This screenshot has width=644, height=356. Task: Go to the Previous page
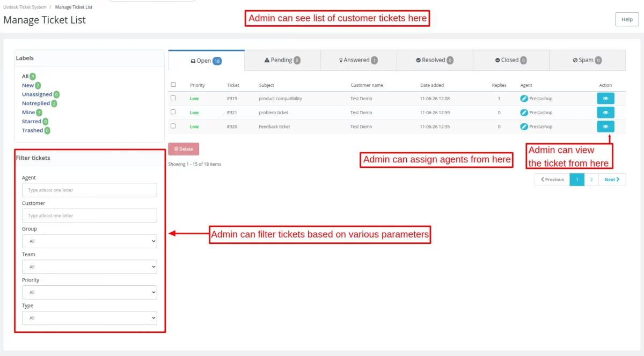[552, 180]
